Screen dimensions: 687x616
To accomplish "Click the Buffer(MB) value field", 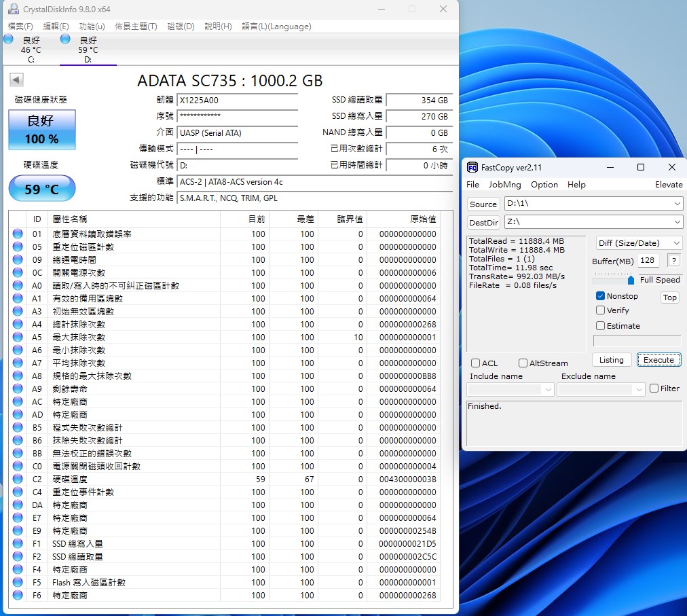I will (x=648, y=260).
